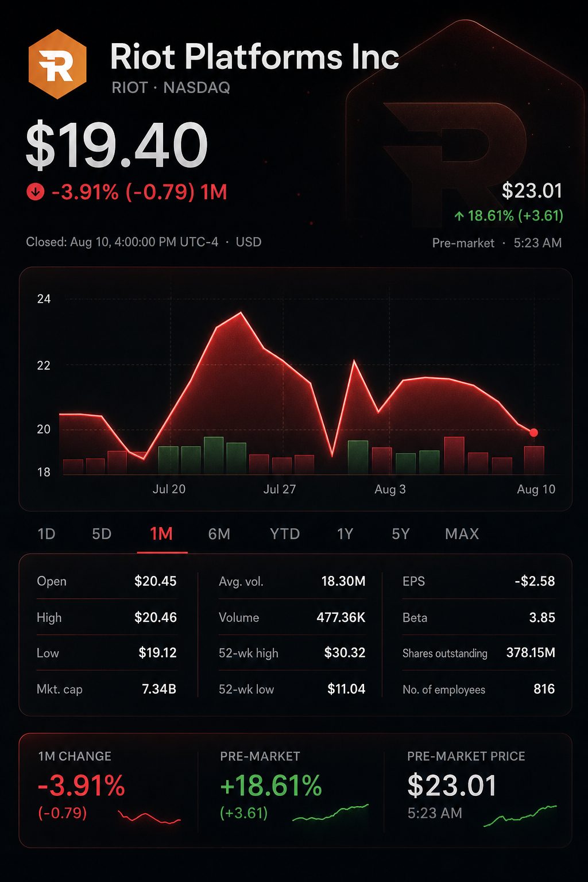Select the 1M range tab
Screen dimensions: 588x882
pos(161,534)
